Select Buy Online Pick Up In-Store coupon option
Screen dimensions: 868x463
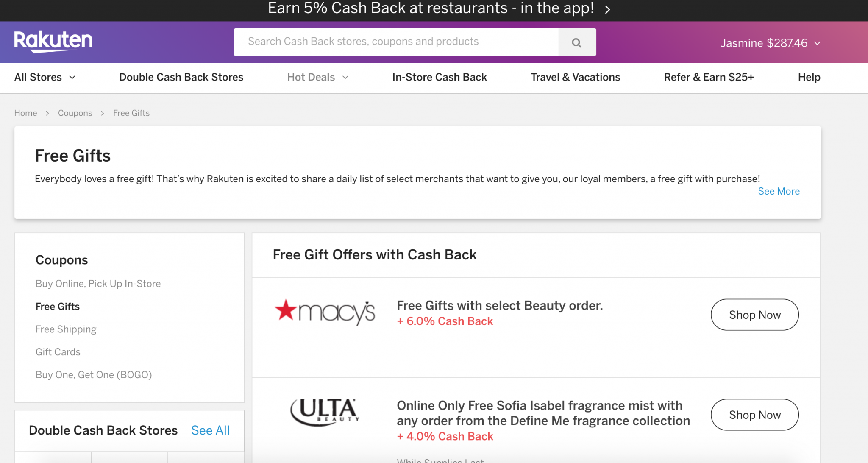(x=97, y=283)
